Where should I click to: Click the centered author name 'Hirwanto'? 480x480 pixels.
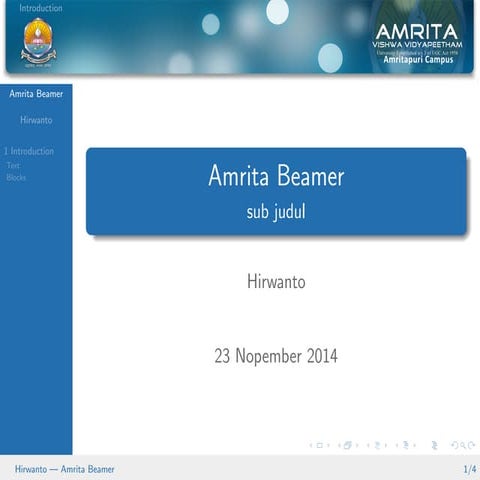[x=276, y=281]
